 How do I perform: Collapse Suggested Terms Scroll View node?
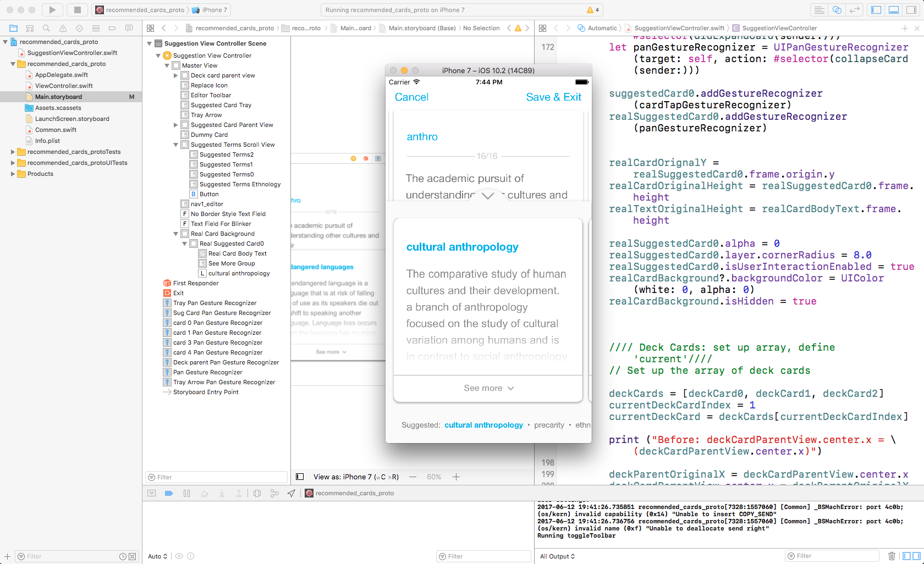(175, 145)
